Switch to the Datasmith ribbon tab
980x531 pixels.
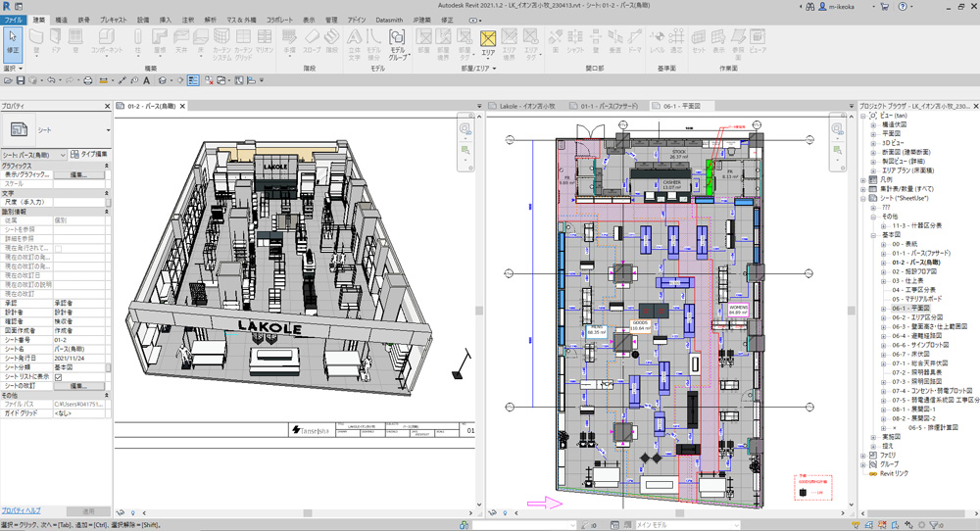click(389, 20)
